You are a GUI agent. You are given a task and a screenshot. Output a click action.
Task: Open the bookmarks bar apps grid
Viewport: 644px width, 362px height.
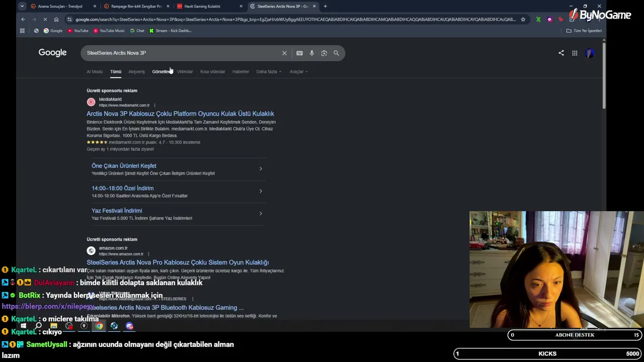tap(22, 31)
